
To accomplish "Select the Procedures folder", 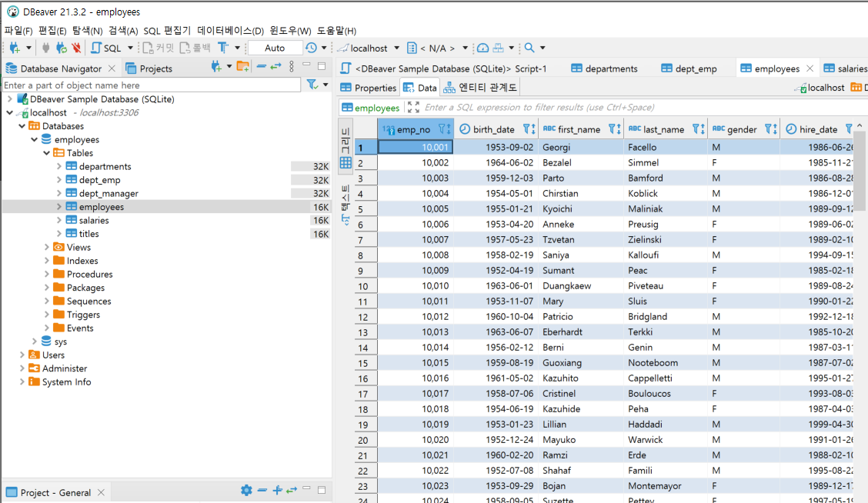I will tap(89, 274).
